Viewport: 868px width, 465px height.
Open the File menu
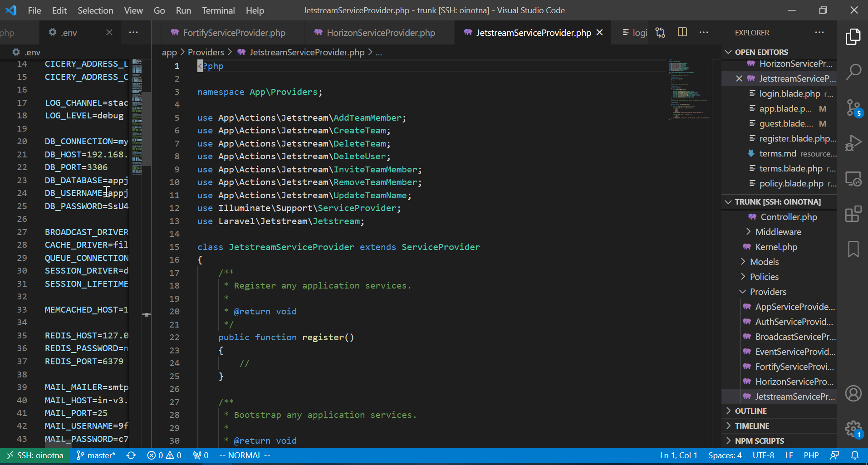click(34, 10)
